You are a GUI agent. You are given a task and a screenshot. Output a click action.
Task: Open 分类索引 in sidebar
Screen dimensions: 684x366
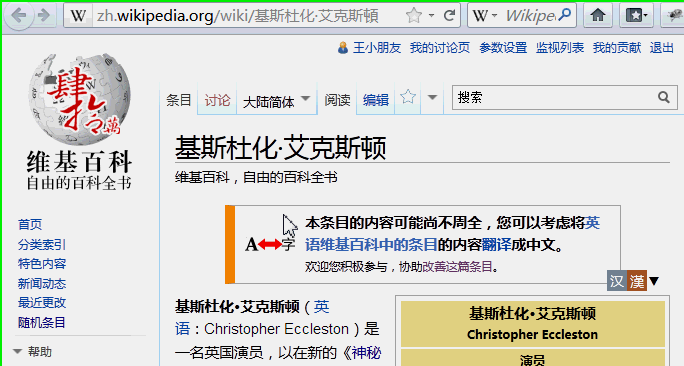coord(42,244)
